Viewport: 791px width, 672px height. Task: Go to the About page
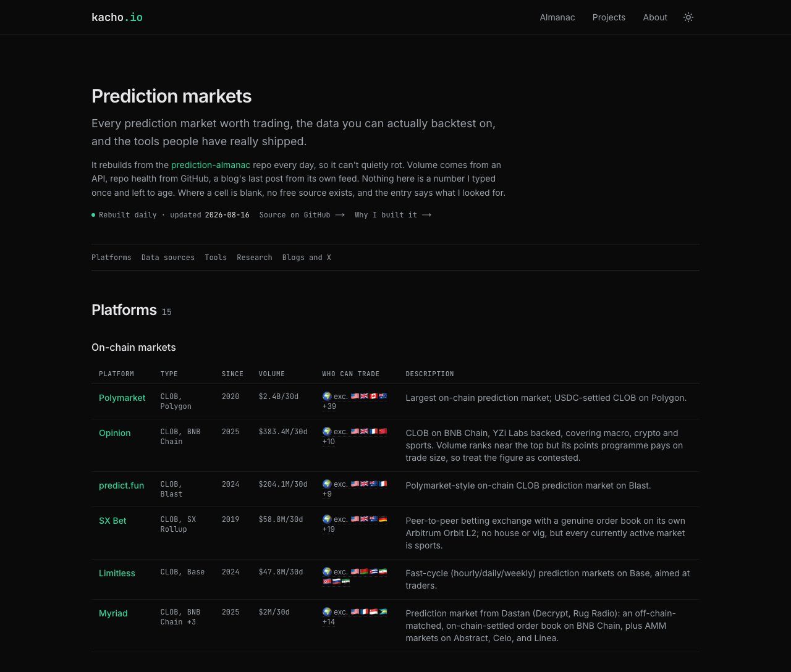[x=655, y=17]
